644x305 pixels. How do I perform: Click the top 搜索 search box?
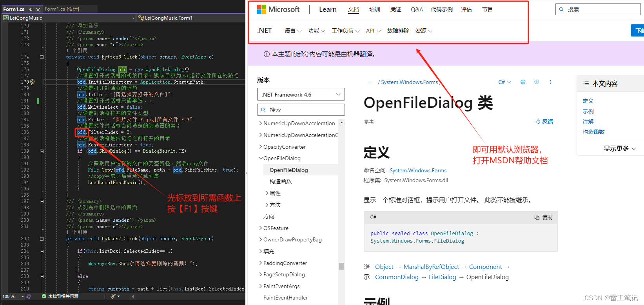[x=598, y=9]
